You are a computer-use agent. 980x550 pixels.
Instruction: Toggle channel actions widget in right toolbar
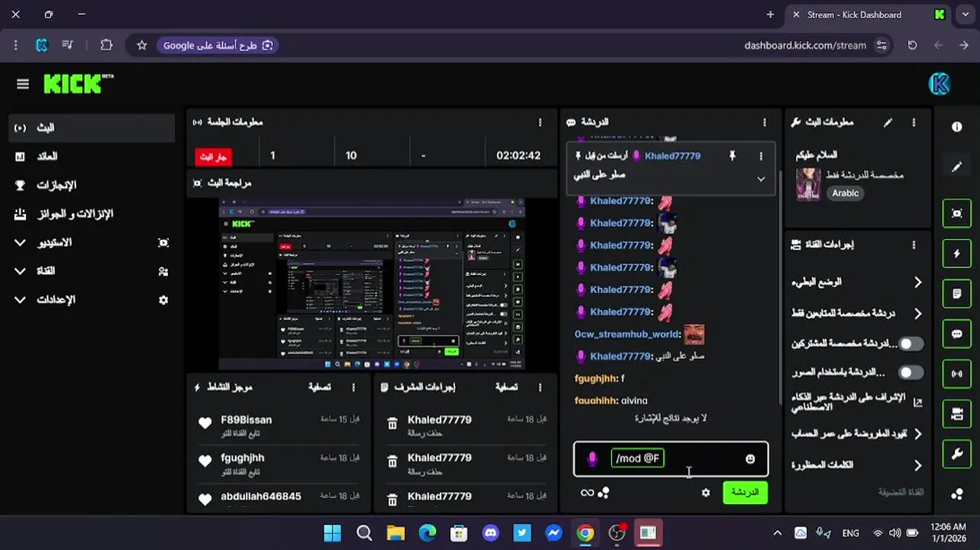(x=956, y=414)
